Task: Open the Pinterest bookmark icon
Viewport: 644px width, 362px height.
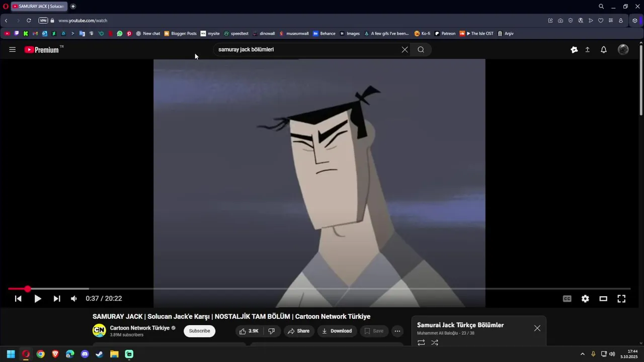Action: [129, 34]
